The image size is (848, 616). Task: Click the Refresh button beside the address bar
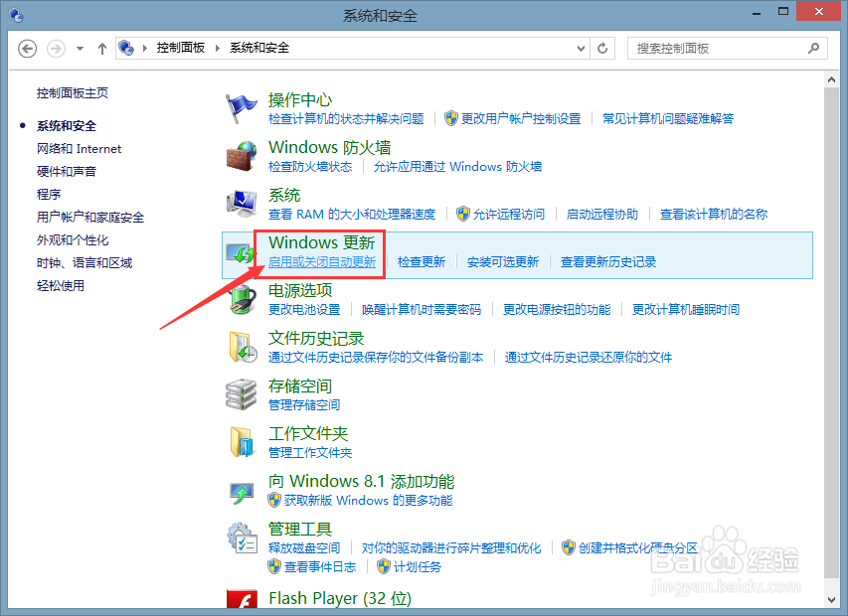[x=602, y=48]
